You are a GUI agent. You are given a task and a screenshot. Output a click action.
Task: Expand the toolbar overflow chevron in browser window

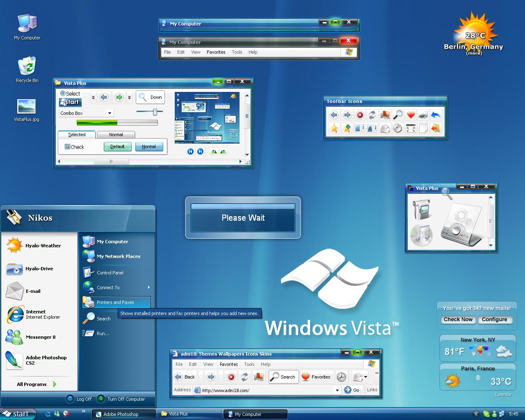tap(377, 373)
